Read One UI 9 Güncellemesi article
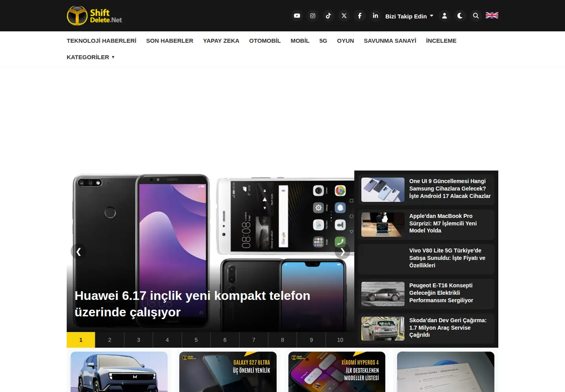Viewport: 565px width, 392px height. pyautogui.click(x=450, y=189)
